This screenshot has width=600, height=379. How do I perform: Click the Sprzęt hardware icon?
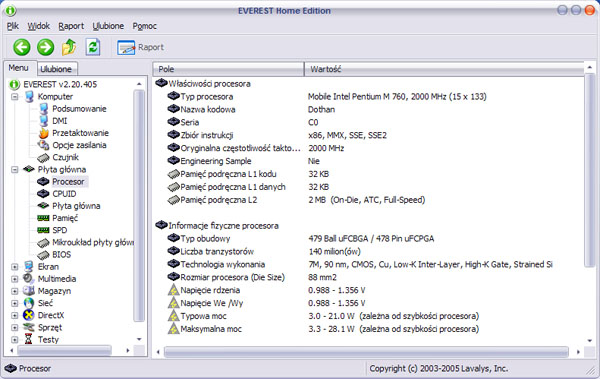[29, 327]
